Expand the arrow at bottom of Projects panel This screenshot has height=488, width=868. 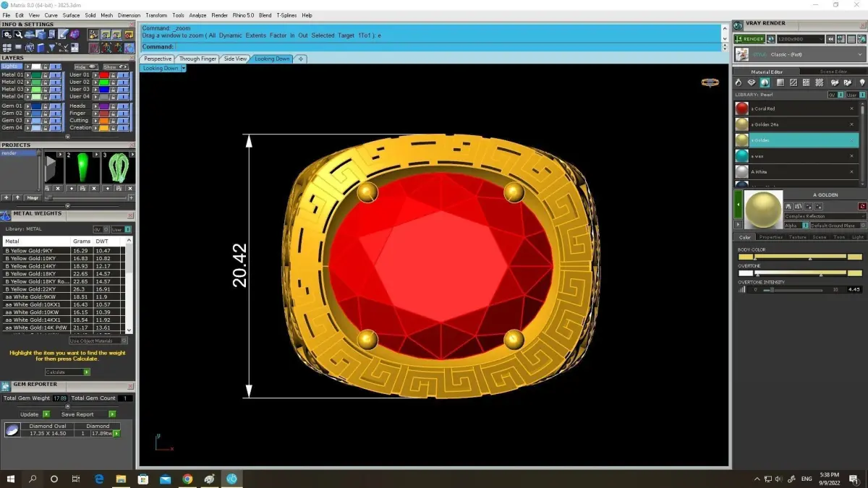[67, 206]
